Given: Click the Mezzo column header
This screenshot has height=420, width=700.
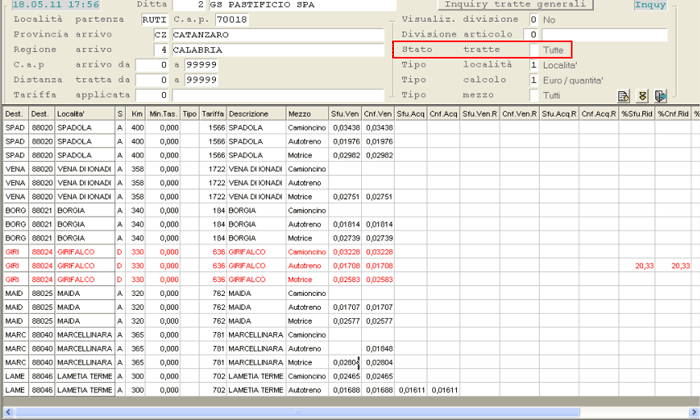Looking at the screenshot, I should coord(300,114).
